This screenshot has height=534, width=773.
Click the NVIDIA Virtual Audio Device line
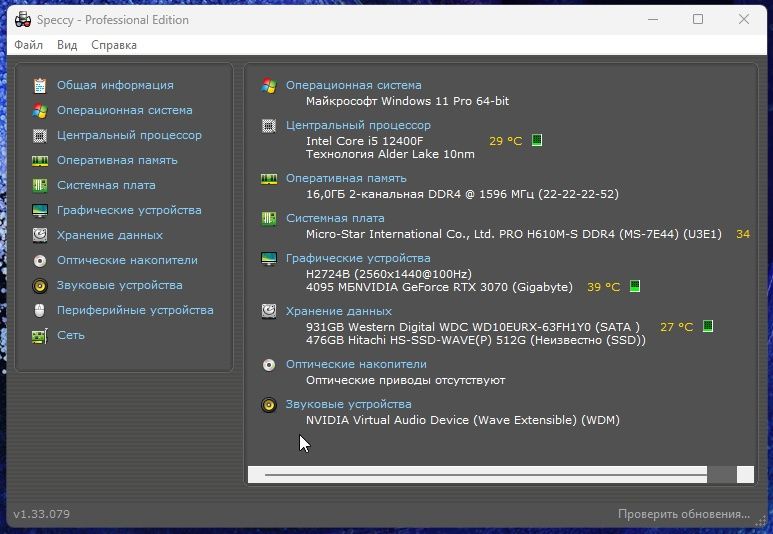click(x=463, y=420)
